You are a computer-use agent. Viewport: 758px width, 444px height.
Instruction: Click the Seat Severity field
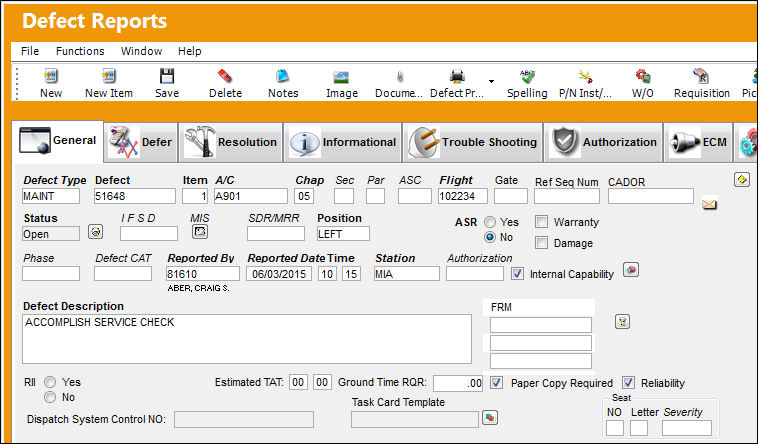[x=686, y=428]
